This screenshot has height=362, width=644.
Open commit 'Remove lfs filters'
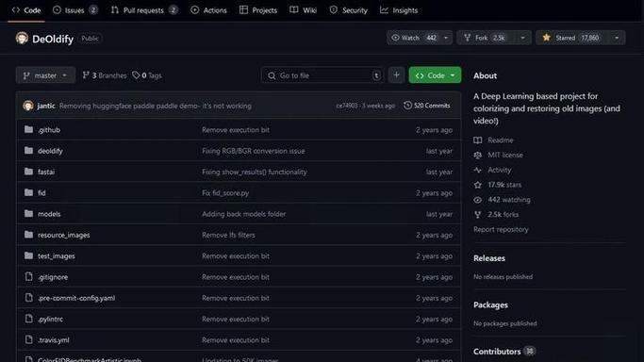point(228,235)
